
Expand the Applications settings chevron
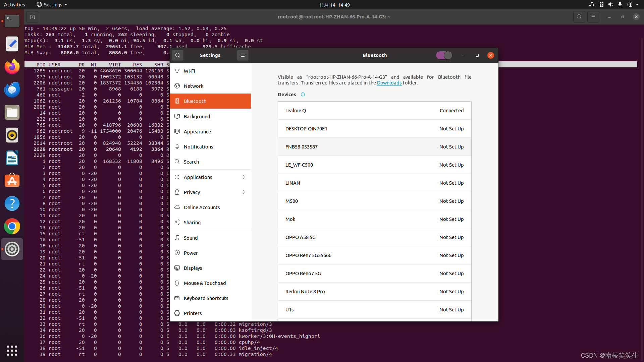click(244, 177)
